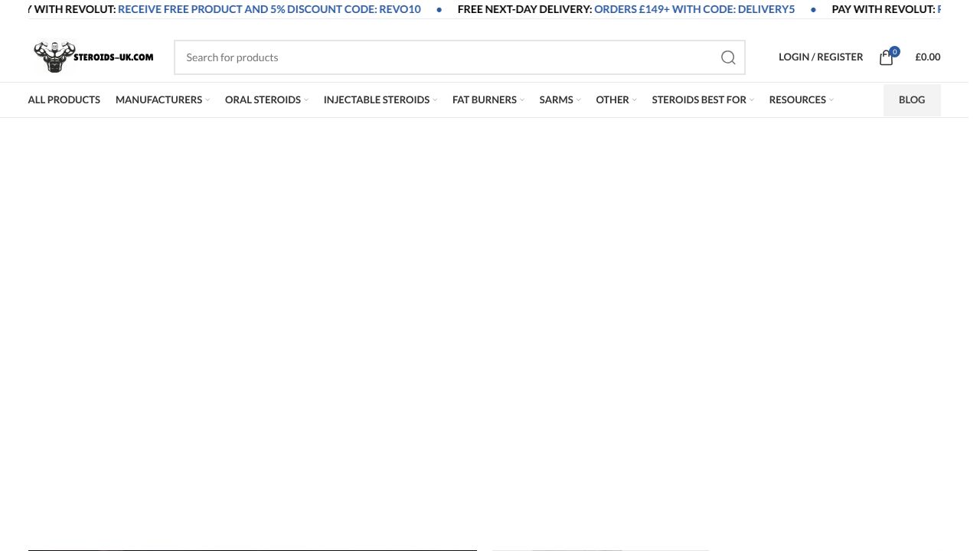
Task: Expand the Manufacturers dropdown
Action: click(162, 99)
